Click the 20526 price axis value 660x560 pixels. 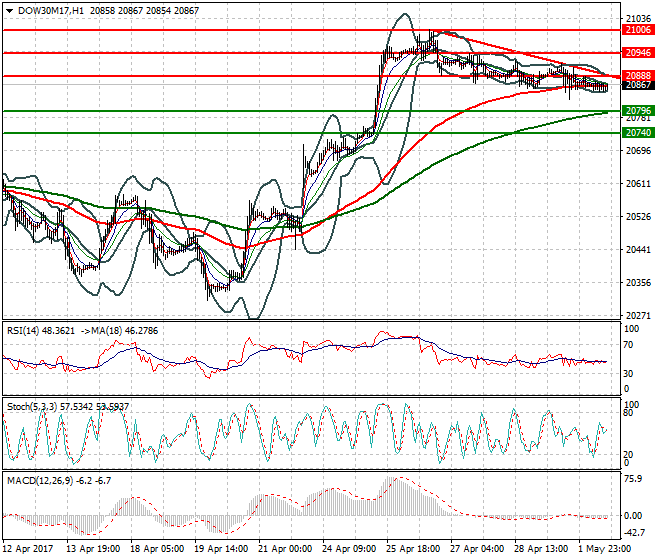tap(638, 217)
